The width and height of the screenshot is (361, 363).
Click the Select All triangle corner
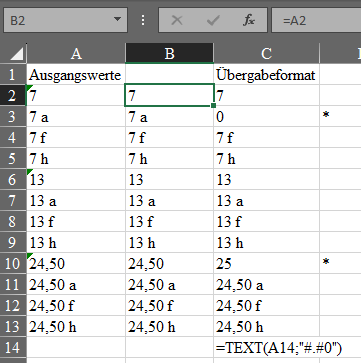click(x=17, y=54)
